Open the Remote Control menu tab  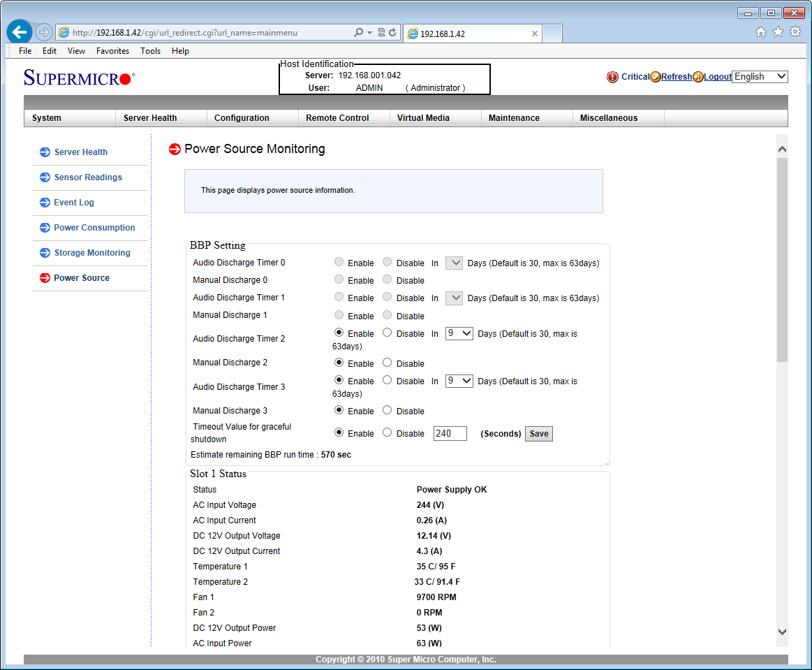pos(344,118)
